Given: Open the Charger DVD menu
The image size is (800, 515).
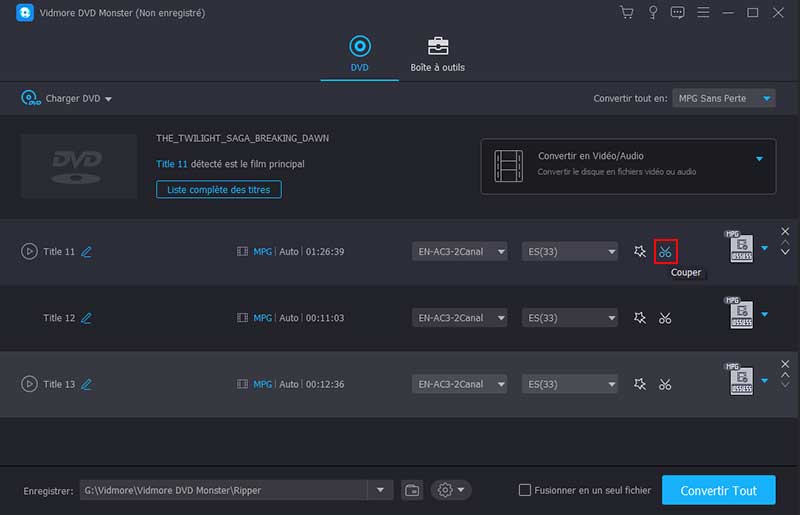Looking at the screenshot, I should coord(67,98).
